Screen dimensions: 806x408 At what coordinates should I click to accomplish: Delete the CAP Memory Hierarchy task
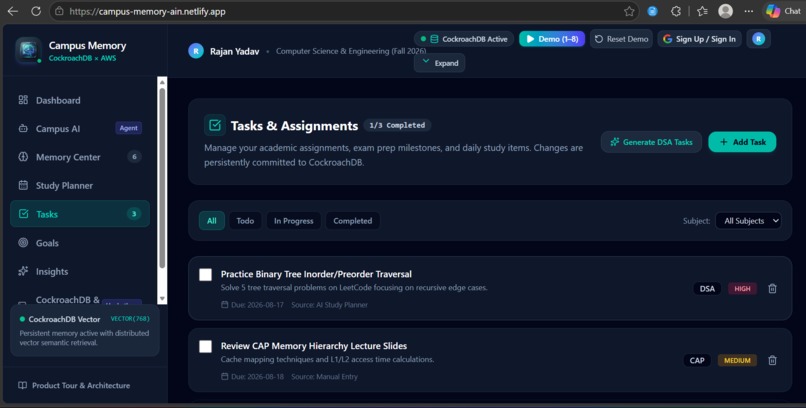click(x=772, y=361)
